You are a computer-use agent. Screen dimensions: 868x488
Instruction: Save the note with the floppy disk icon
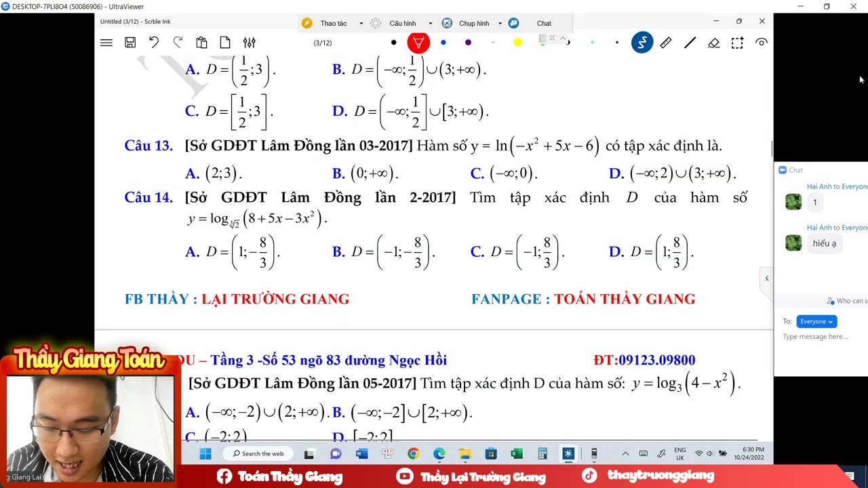coord(130,43)
